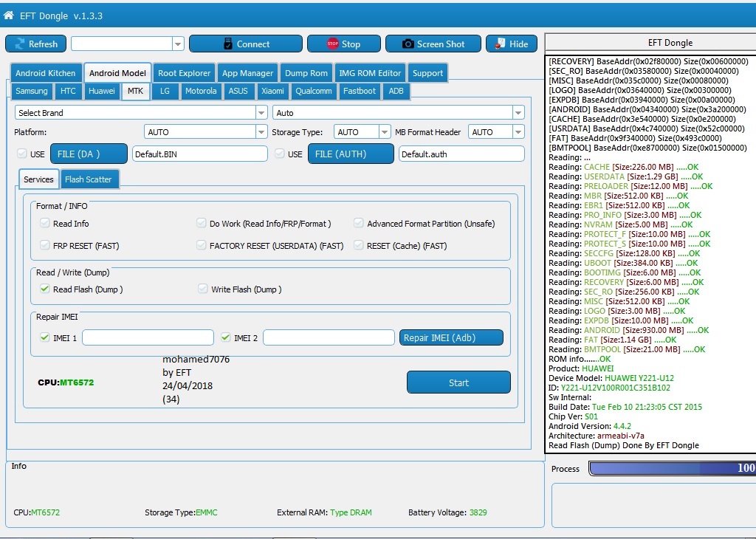Expand the Platform AUTO dropdown
Screen dimensions: 756x539
261,132
